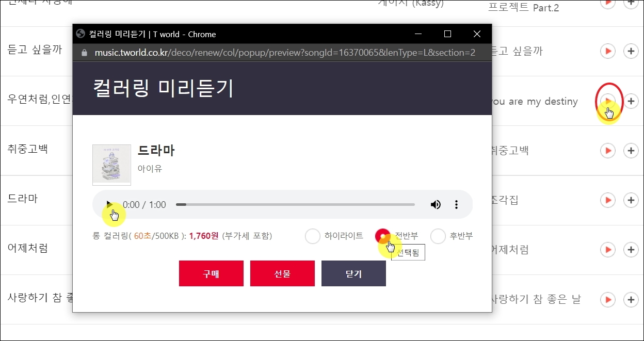
Task: Click the 1,760원 price text
Action: (x=204, y=236)
